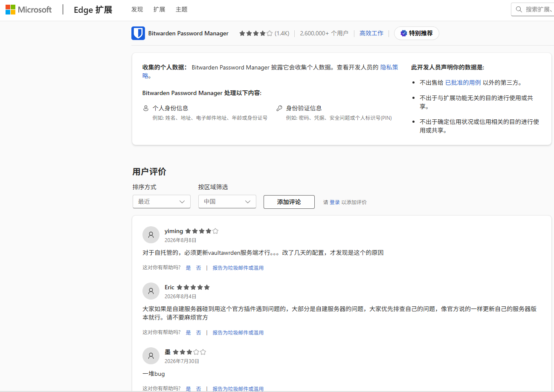Mark yiming's review helpful with 是
The width and height of the screenshot is (554, 392).
pyautogui.click(x=189, y=268)
